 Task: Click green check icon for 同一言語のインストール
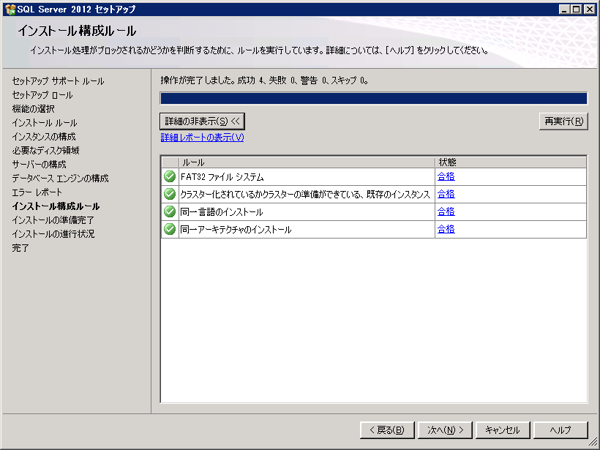pyautogui.click(x=170, y=212)
